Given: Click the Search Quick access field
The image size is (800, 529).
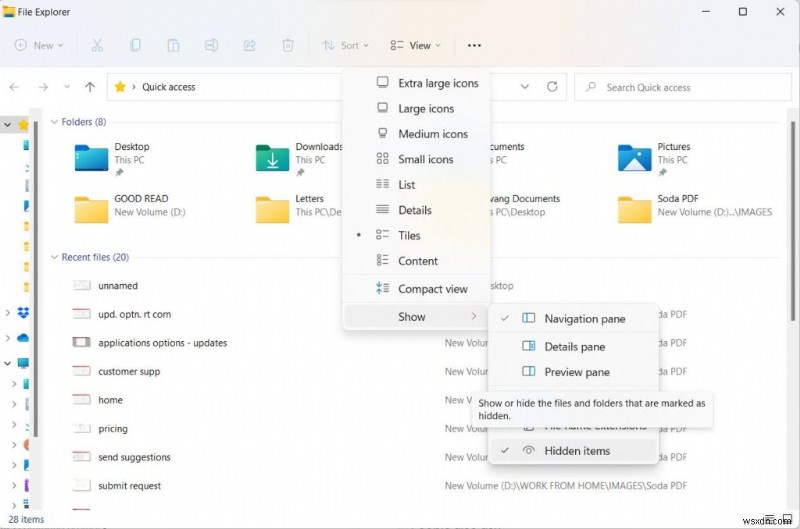Looking at the screenshot, I should tap(683, 87).
